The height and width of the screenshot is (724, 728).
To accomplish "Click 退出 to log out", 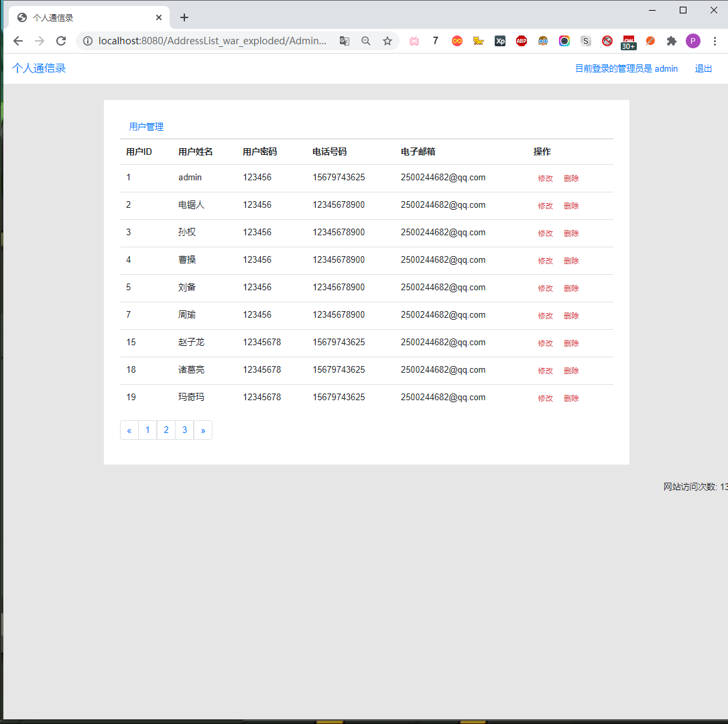I will click(703, 68).
